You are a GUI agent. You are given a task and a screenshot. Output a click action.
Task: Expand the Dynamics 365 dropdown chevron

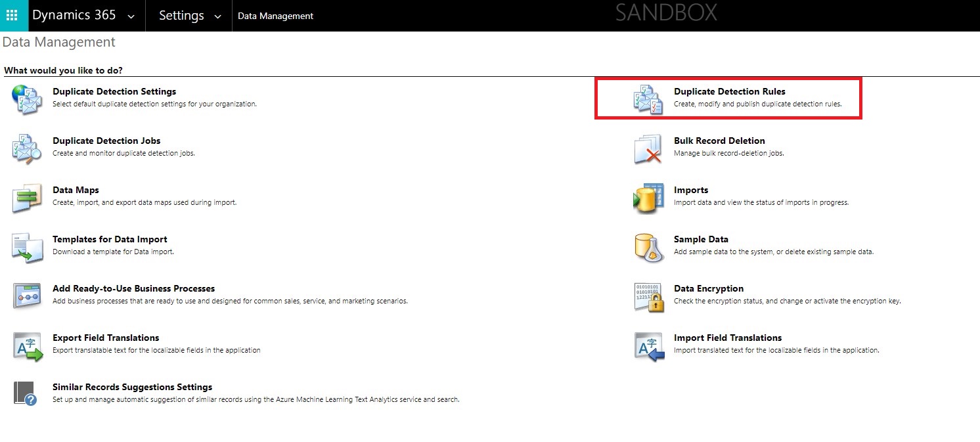(131, 17)
